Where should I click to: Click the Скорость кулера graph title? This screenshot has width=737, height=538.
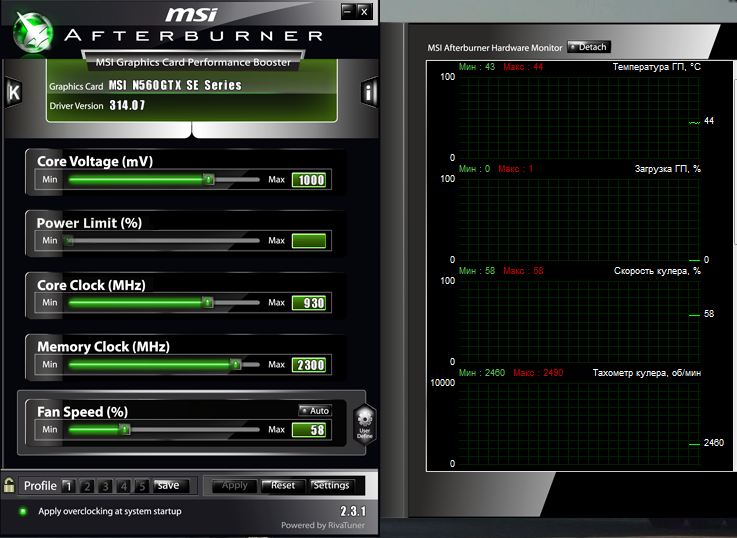[x=657, y=271]
